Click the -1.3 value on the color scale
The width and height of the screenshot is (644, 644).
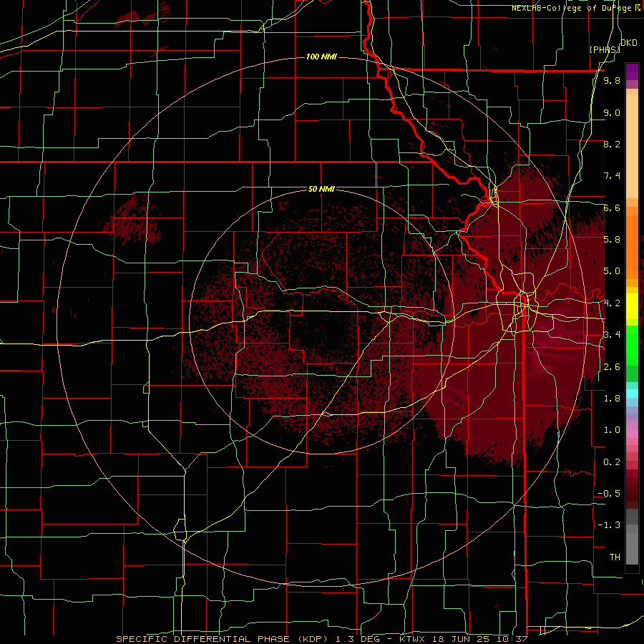[x=609, y=525]
